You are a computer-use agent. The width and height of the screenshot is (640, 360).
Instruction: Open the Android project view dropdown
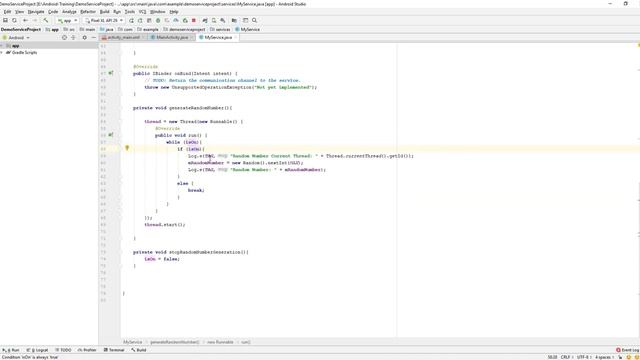pos(16,38)
